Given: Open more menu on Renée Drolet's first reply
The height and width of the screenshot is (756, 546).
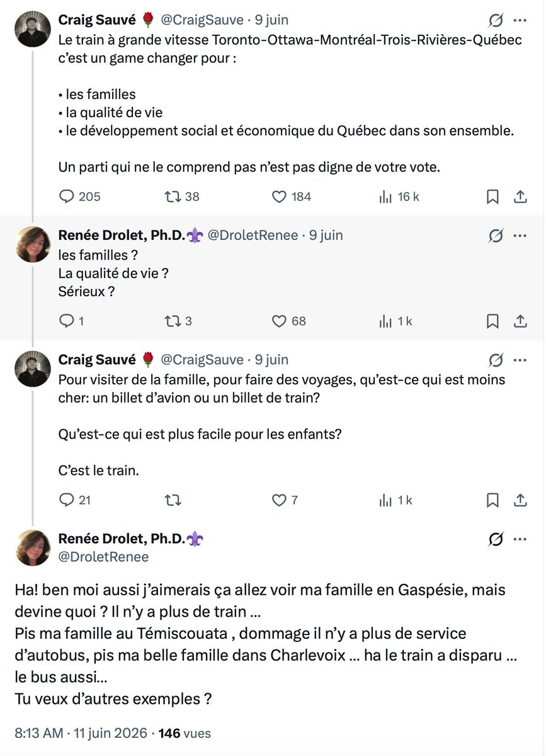Looking at the screenshot, I should coord(521,236).
